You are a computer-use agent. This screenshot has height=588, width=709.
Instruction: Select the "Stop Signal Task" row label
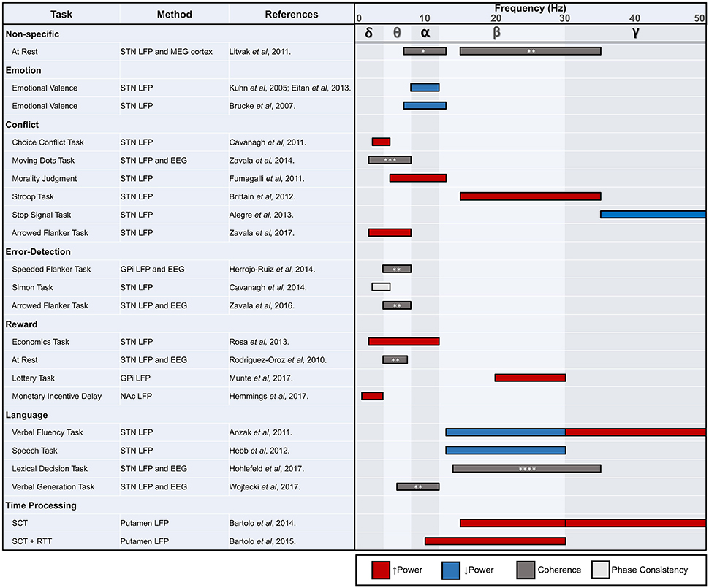click(x=42, y=215)
